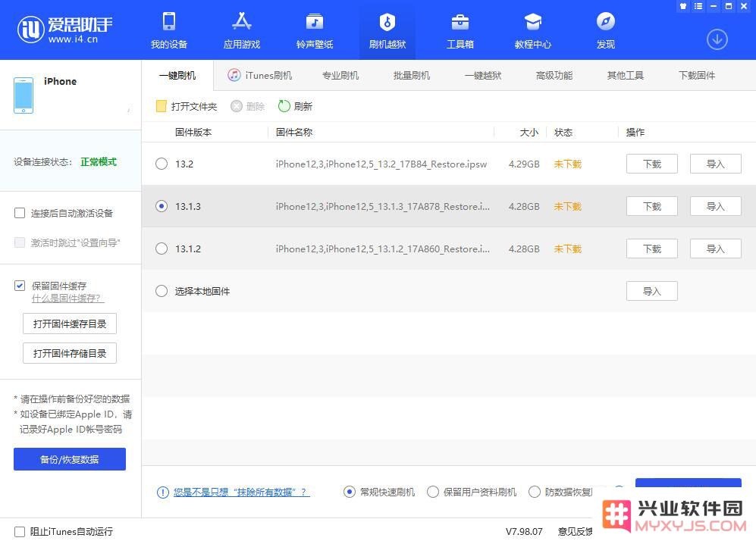Select 保留用户资料刷机 flash mode
Screen dimensions: 756x544
click(x=433, y=492)
